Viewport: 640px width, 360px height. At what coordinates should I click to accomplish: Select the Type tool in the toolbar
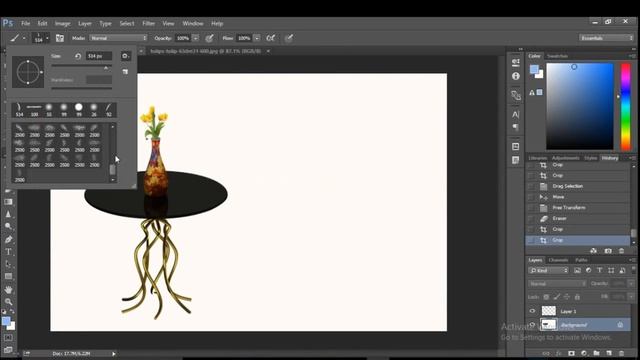(8, 252)
